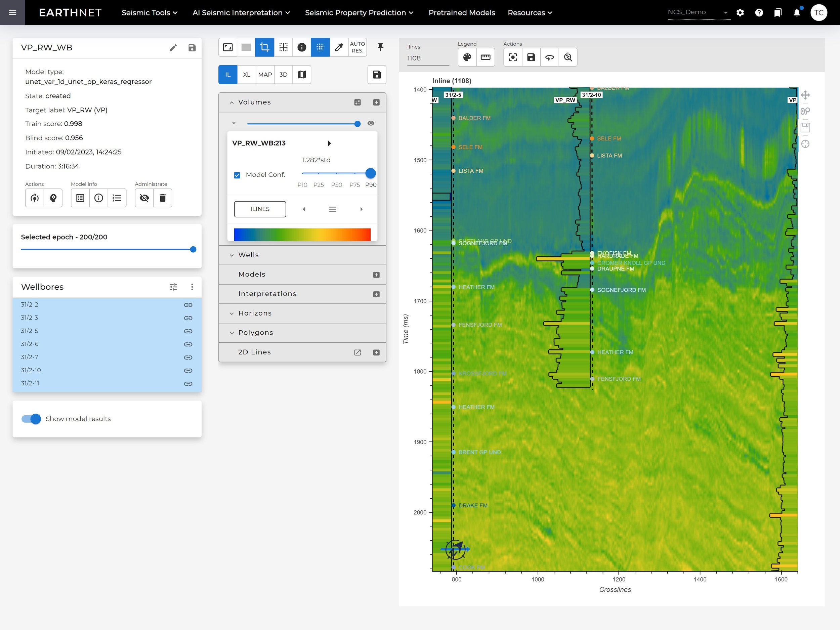Click the delete trash icon under Administrate
Screen dimensions: 840x630
(x=163, y=198)
